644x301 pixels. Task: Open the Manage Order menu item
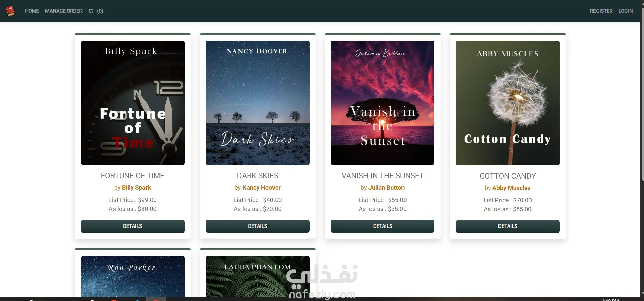point(64,11)
